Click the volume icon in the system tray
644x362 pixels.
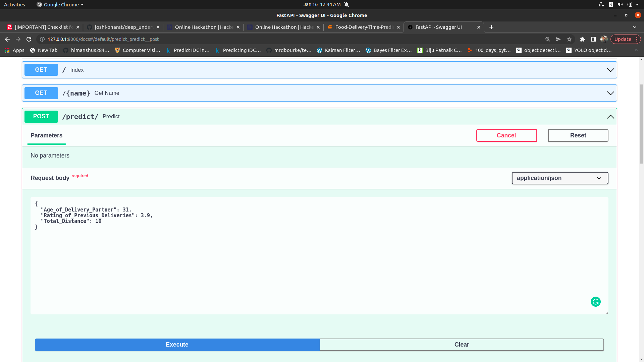tap(620, 4)
